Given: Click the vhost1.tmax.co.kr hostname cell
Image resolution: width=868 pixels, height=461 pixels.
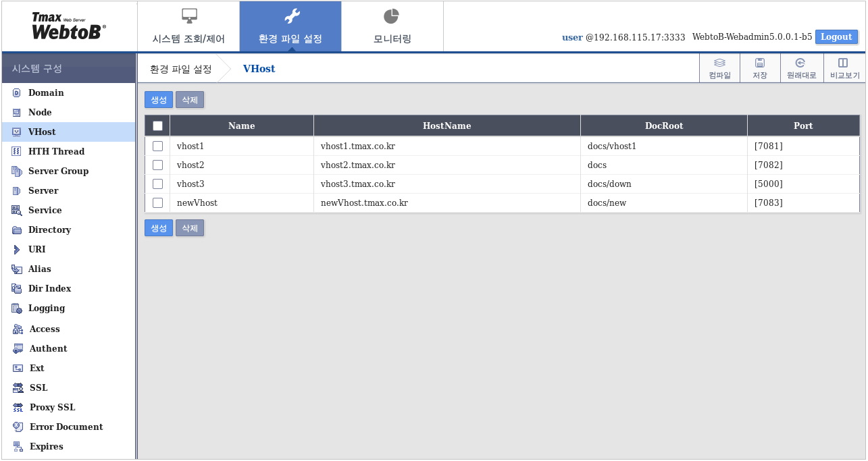Looking at the screenshot, I should coord(447,146).
